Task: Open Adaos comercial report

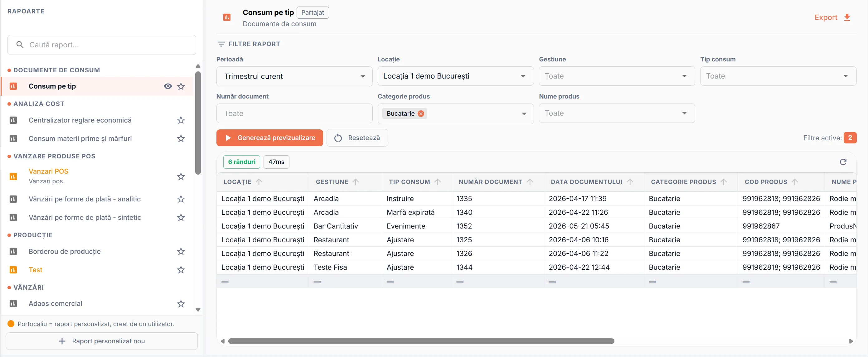Action: tap(98, 303)
